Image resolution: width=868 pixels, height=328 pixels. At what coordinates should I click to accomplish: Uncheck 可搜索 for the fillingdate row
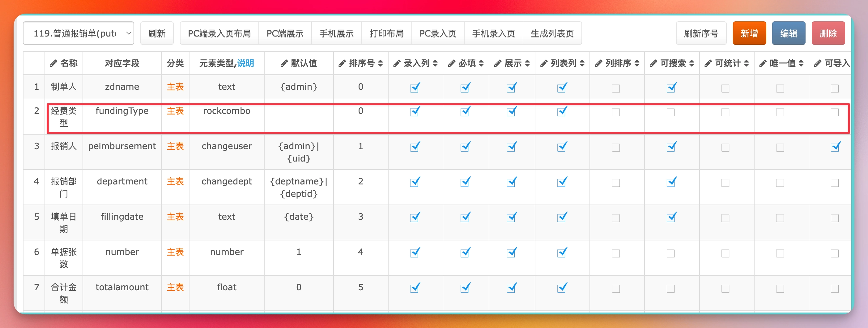[x=671, y=218]
